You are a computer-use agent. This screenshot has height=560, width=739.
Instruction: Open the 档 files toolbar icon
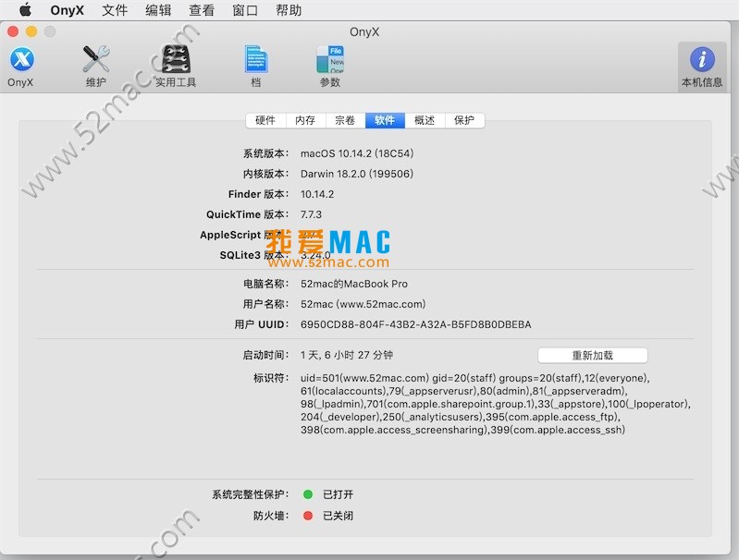256,67
